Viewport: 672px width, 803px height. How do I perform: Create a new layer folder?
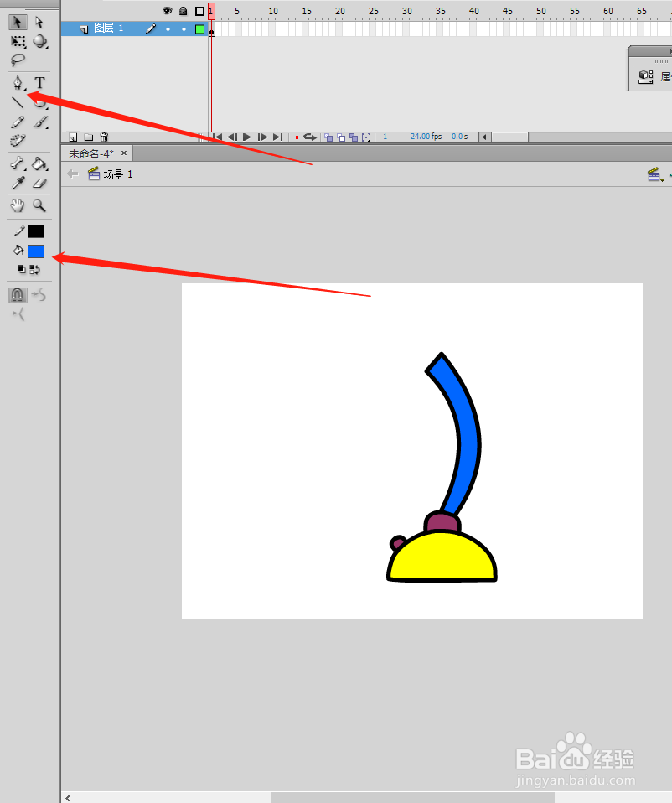pos(89,137)
